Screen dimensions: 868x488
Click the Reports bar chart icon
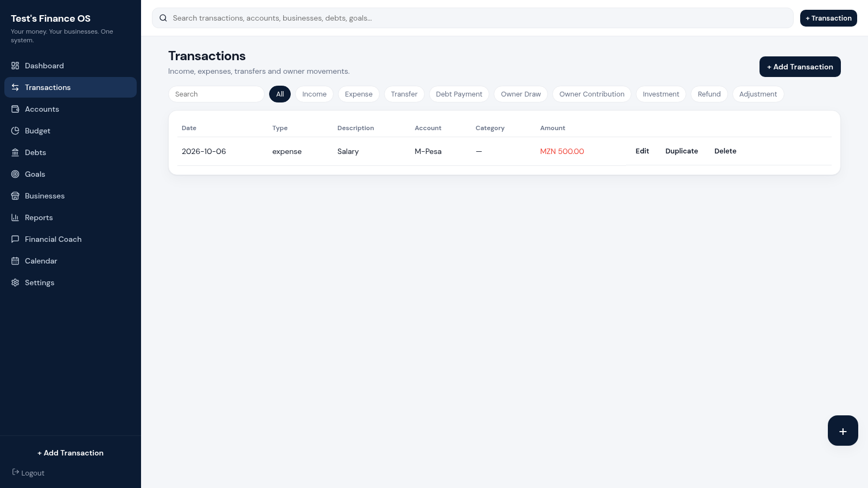click(15, 217)
